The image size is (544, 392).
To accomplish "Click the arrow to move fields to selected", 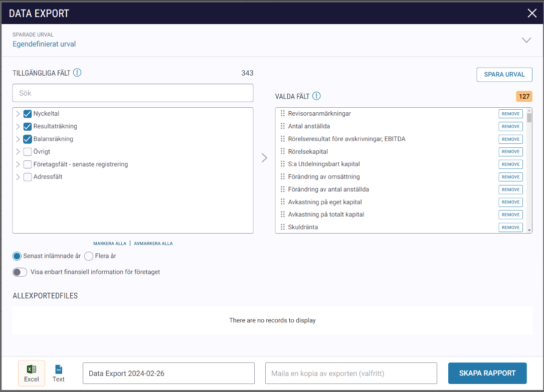I will [264, 158].
